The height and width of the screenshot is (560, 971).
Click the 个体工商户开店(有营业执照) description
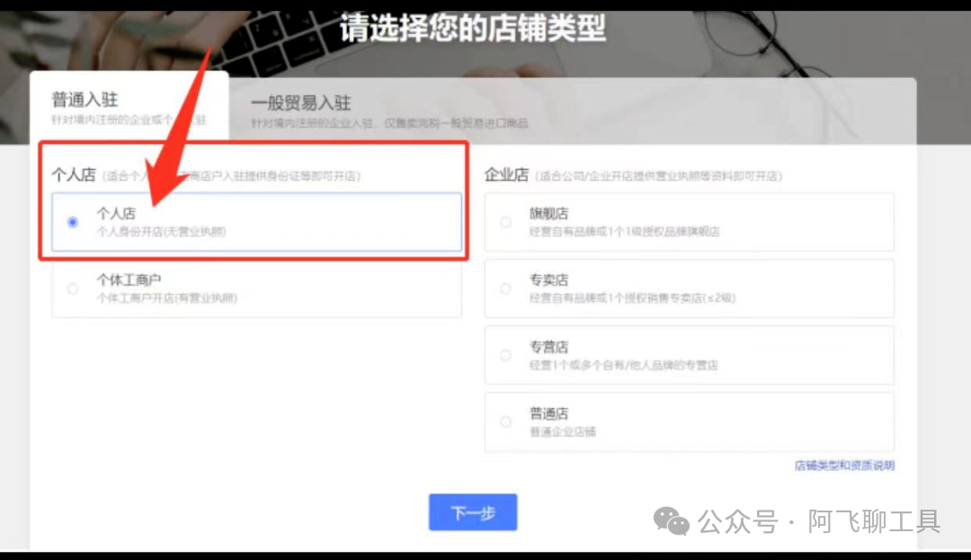pyautogui.click(x=166, y=298)
